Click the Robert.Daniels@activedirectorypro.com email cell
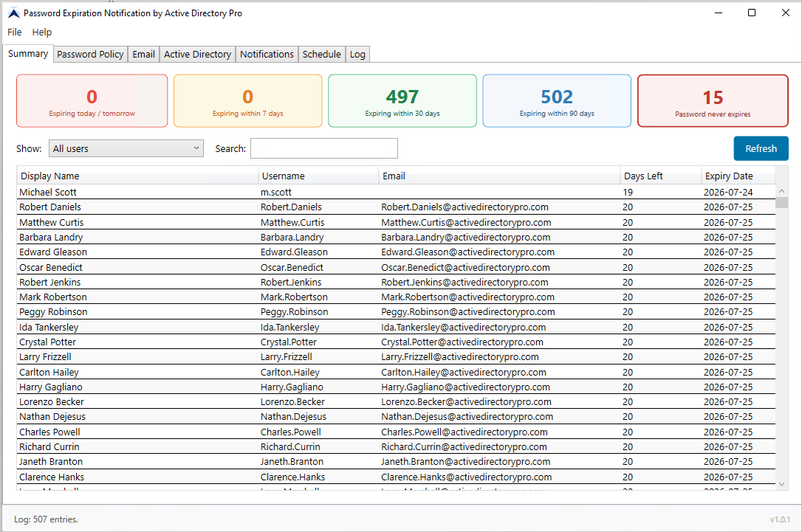This screenshot has height=532, width=802. click(x=465, y=207)
